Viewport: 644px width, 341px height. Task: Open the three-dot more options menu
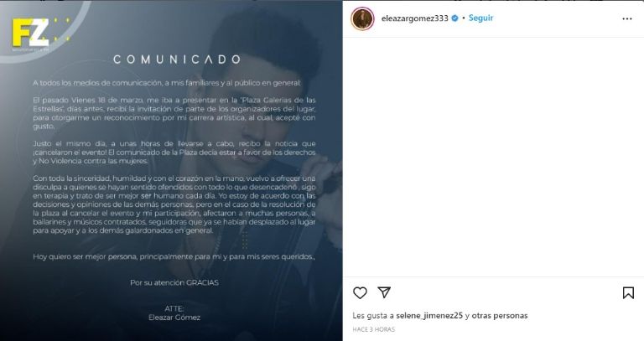coord(626,19)
